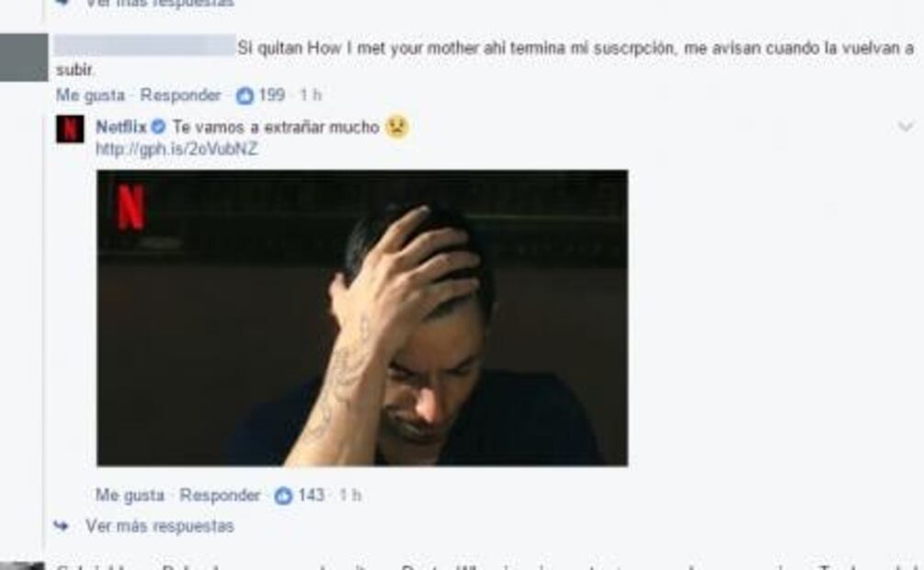Click the like reaction icon showing 199
924x570 pixels.
click(x=244, y=96)
